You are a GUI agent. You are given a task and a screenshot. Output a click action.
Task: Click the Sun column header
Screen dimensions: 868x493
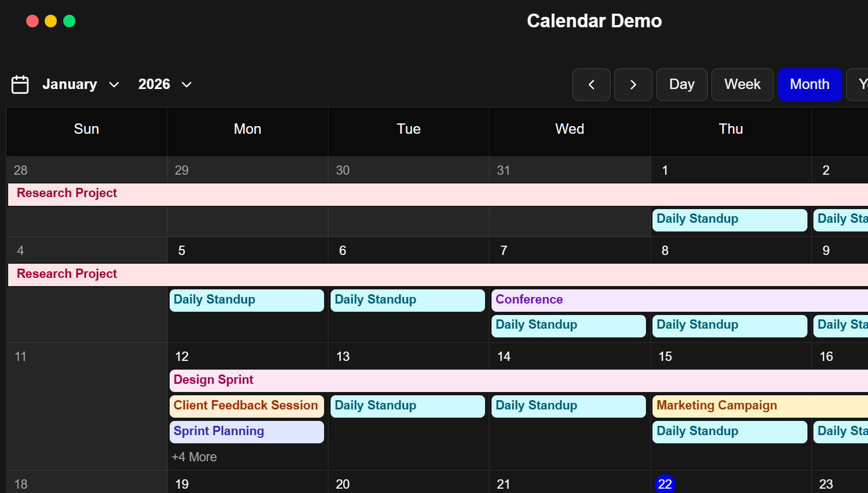[x=87, y=129]
